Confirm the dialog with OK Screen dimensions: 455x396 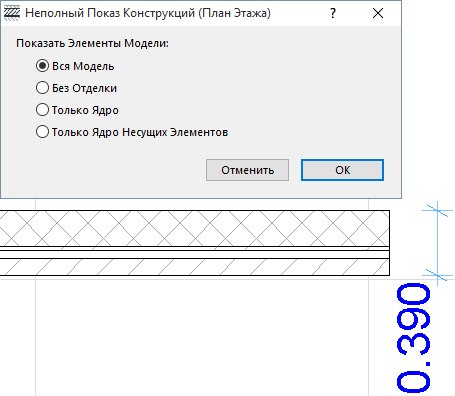click(342, 170)
